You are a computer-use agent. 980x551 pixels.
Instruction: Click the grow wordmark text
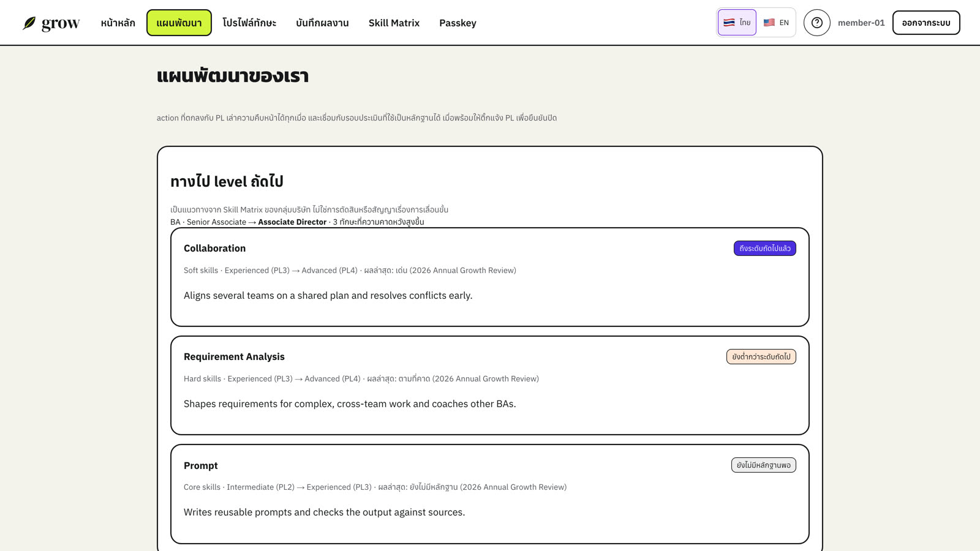pos(61,24)
